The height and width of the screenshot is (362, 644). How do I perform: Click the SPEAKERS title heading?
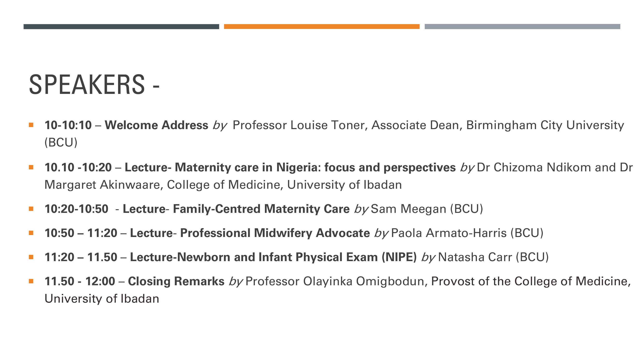point(94,84)
